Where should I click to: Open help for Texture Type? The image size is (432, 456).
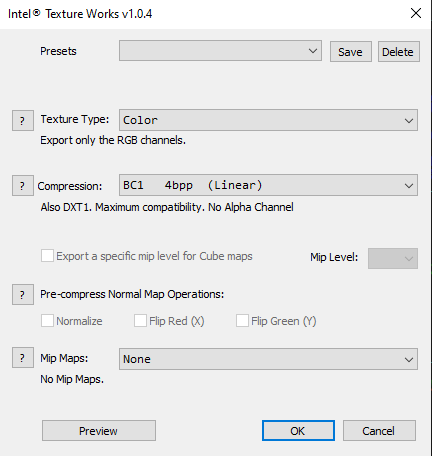[x=23, y=120]
